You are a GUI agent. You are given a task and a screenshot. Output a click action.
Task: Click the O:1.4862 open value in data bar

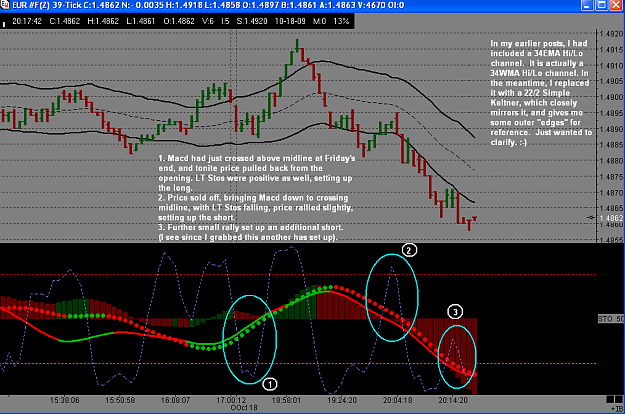pyautogui.click(x=179, y=21)
